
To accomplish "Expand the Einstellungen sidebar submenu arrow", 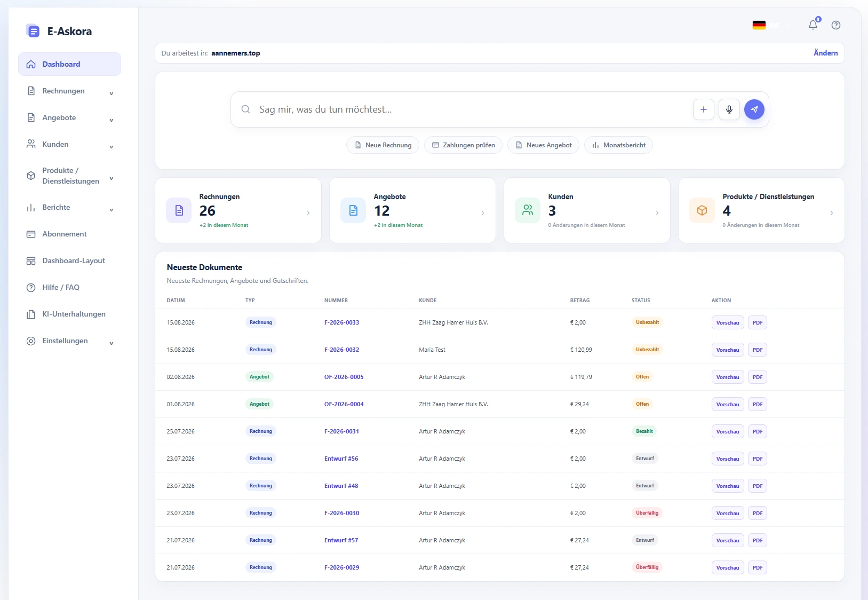I will (x=112, y=343).
